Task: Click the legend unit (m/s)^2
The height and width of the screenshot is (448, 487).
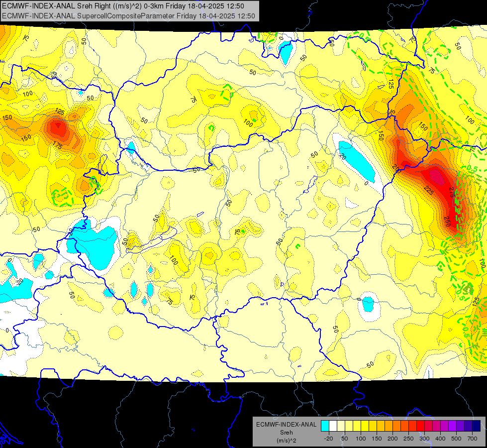Action: tap(286, 441)
